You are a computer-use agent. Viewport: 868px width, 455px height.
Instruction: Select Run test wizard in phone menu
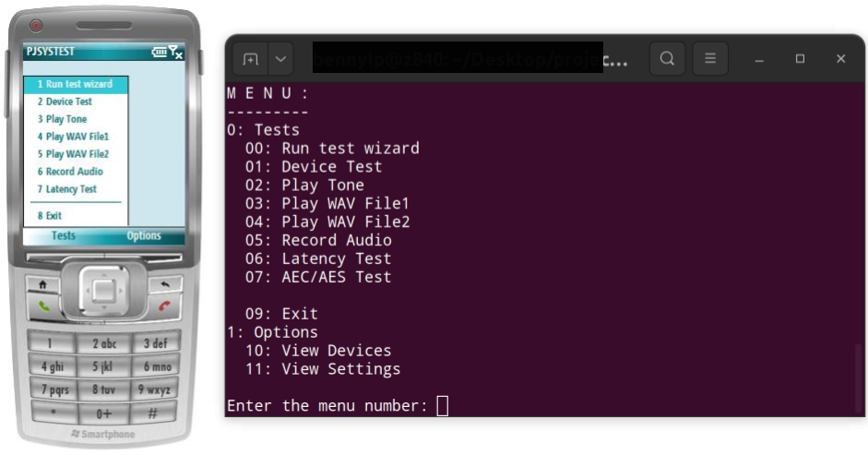click(76, 84)
